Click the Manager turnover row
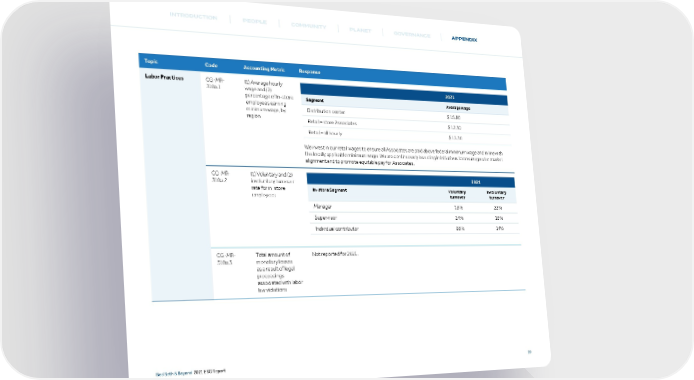 tap(413, 207)
